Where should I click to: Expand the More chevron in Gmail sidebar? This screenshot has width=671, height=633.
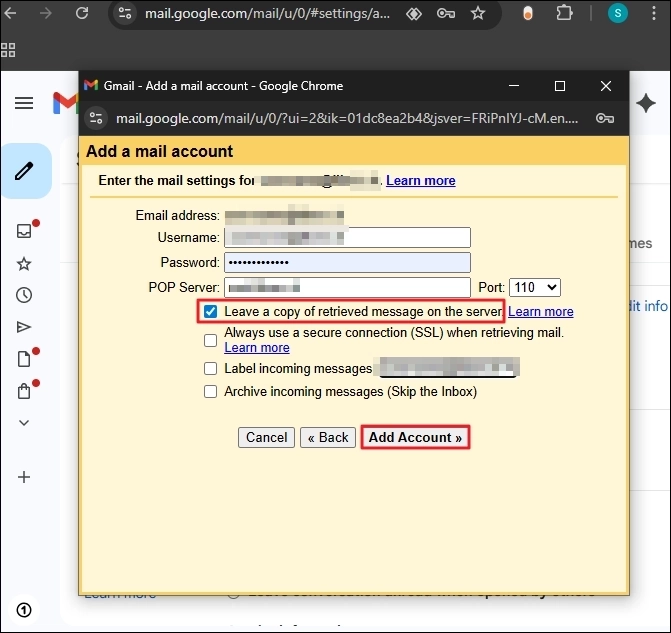point(24,423)
